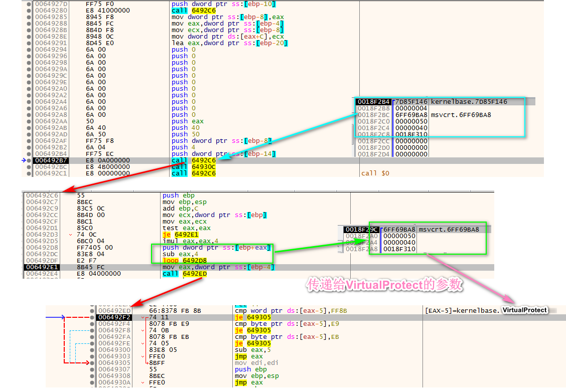
Task: Select highlighted address 006492B7
Action: (x=51, y=160)
